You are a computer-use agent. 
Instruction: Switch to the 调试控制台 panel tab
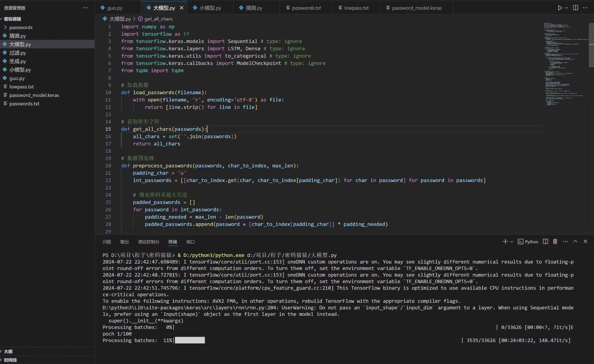click(x=149, y=242)
